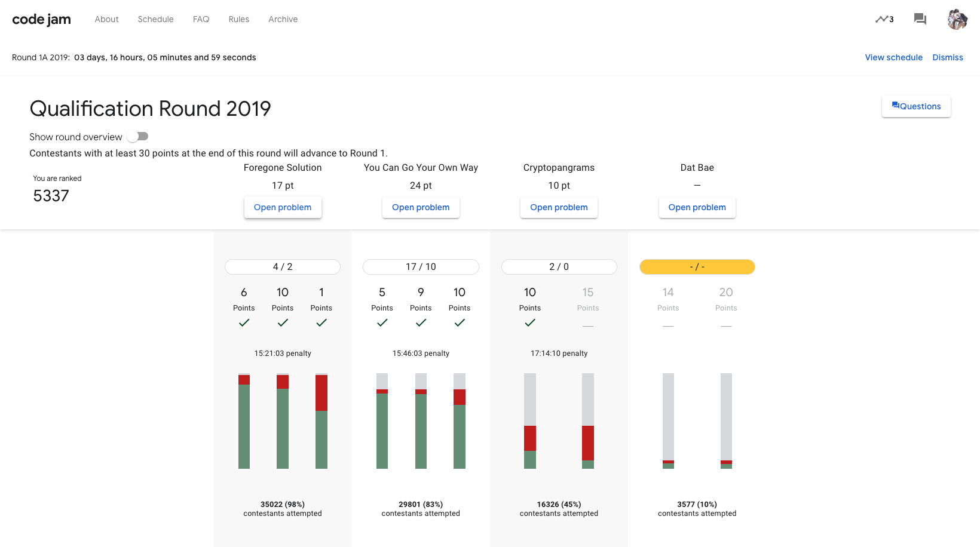The image size is (980, 547).
Task: Click the code jam logo
Action: coord(41,19)
